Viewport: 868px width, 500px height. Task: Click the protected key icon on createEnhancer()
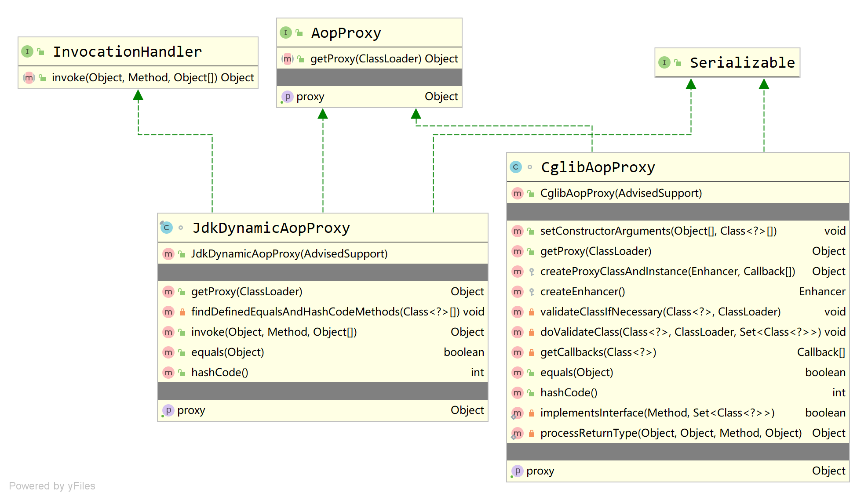[x=532, y=292]
